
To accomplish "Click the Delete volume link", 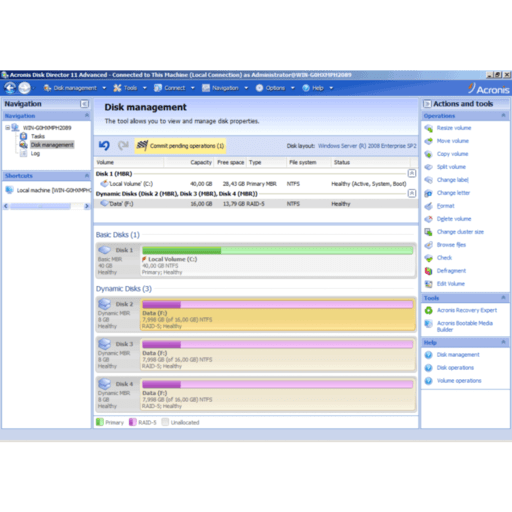I will coord(454,219).
